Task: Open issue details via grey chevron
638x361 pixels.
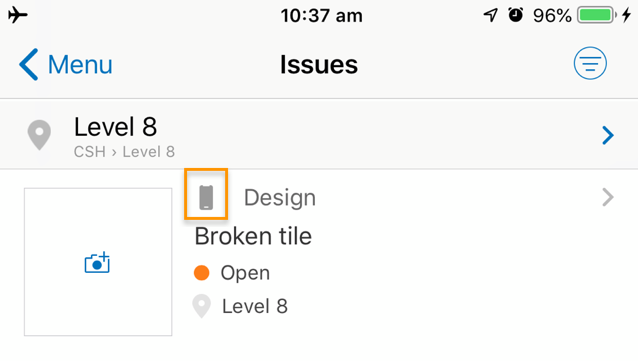Action: click(608, 197)
